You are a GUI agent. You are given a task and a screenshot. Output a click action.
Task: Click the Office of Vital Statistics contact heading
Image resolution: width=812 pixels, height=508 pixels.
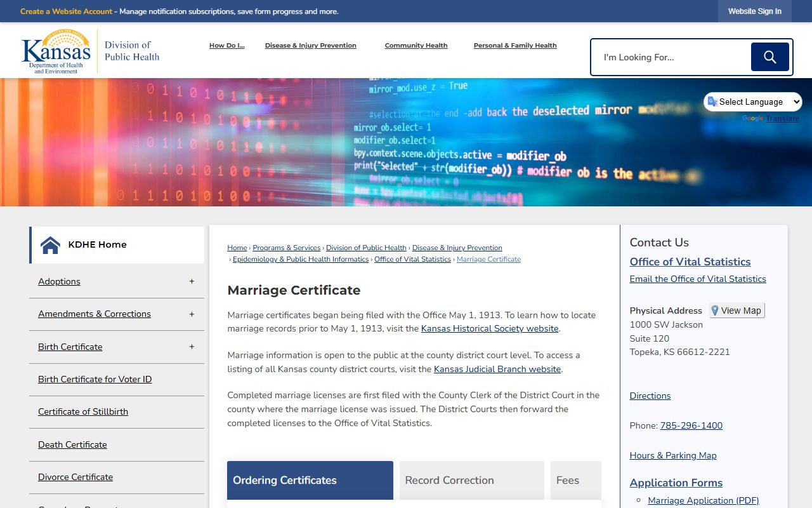point(690,262)
